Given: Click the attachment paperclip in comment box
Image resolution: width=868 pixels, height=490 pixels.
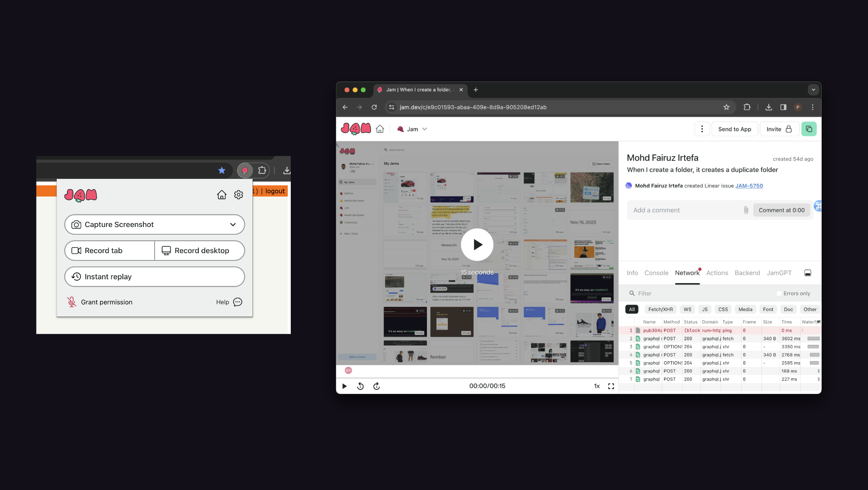Looking at the screenshot, I should [746, 210].
